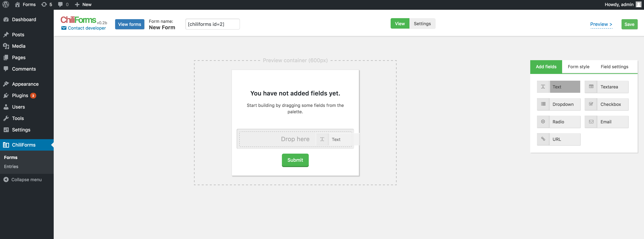Open Comments in the sidebar
Image resolution: width=644 pixels, height=239 pixels.
click(27, 69)
